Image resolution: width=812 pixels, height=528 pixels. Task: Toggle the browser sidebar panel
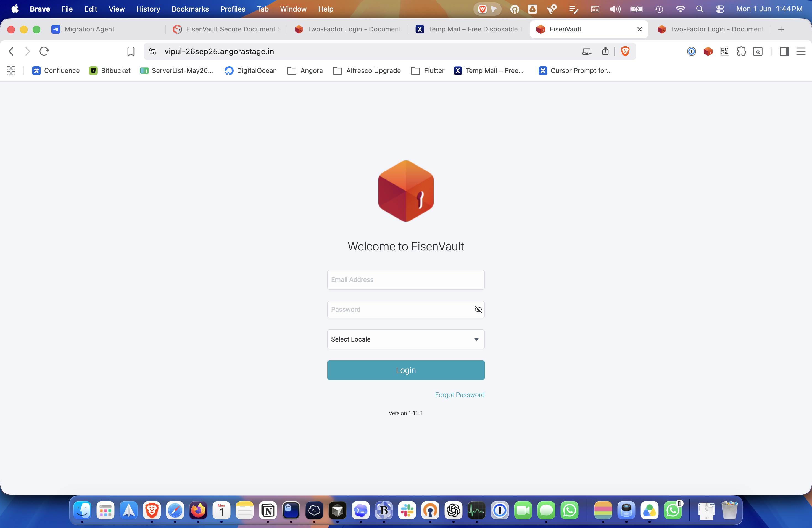click(x=784, y=52)
